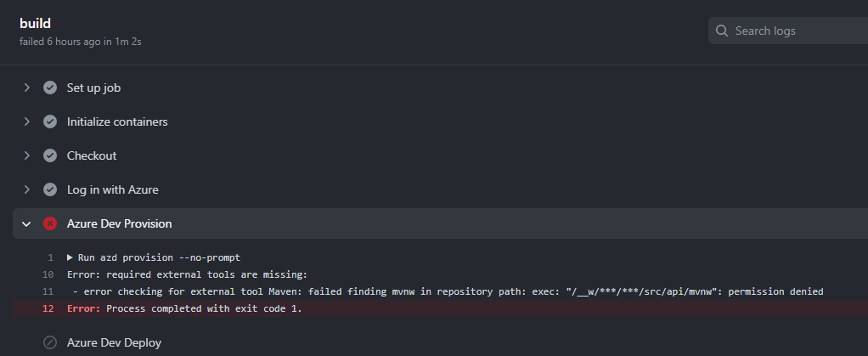This screenshot has width=868, height=356.
Task: Click the skipped icon beside Azure Dev Deploy
Action: click(x=50, y=342)
